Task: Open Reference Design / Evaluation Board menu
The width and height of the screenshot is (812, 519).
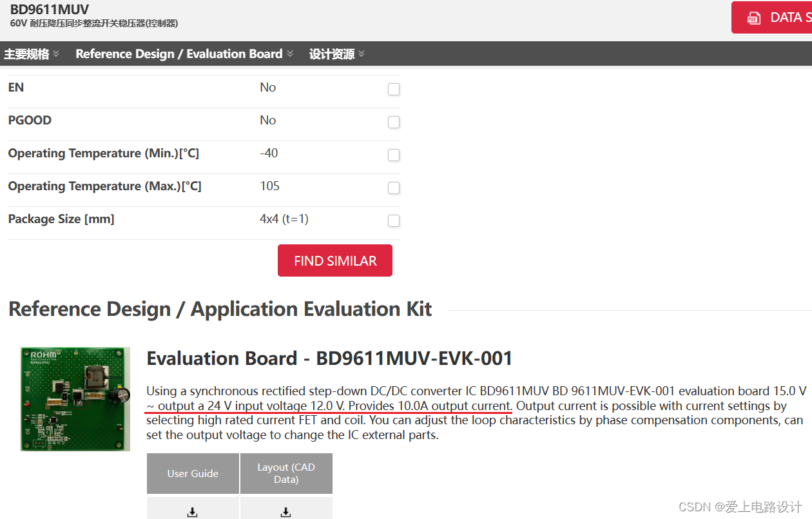Action: [x=184, y=54]
